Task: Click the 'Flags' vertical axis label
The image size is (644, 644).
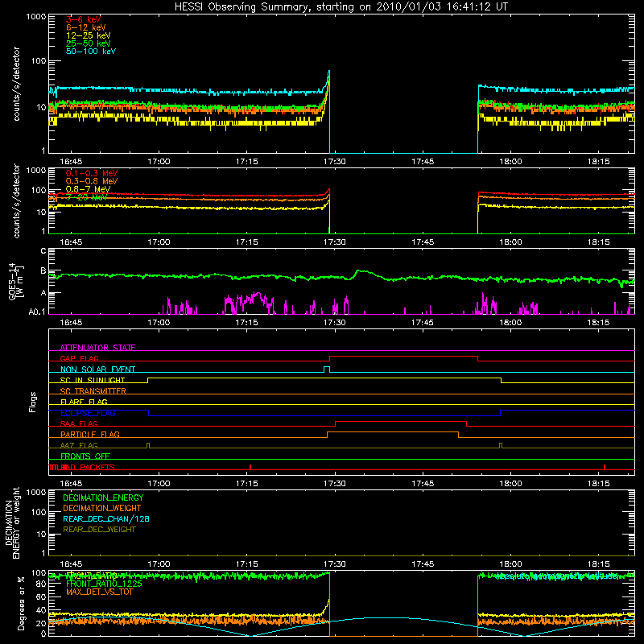Action: 33,402
